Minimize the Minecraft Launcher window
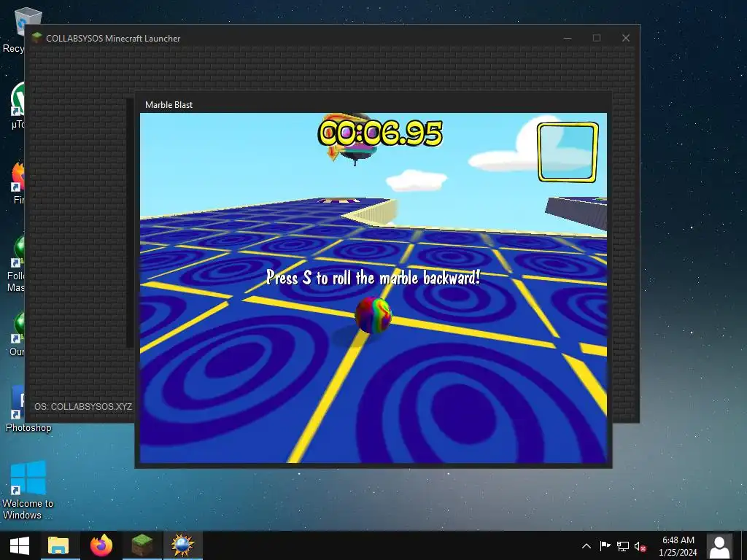The image size is (747, 560). 568,38
